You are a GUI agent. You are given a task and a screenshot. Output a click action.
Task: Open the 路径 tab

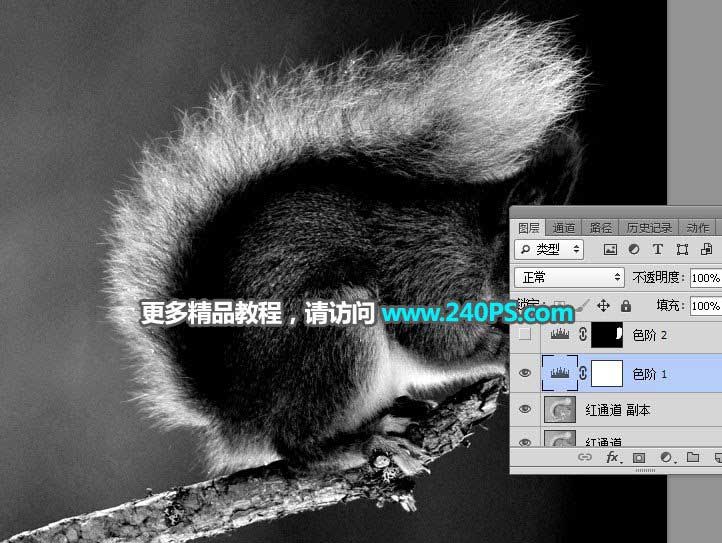(x=600, y=228)
